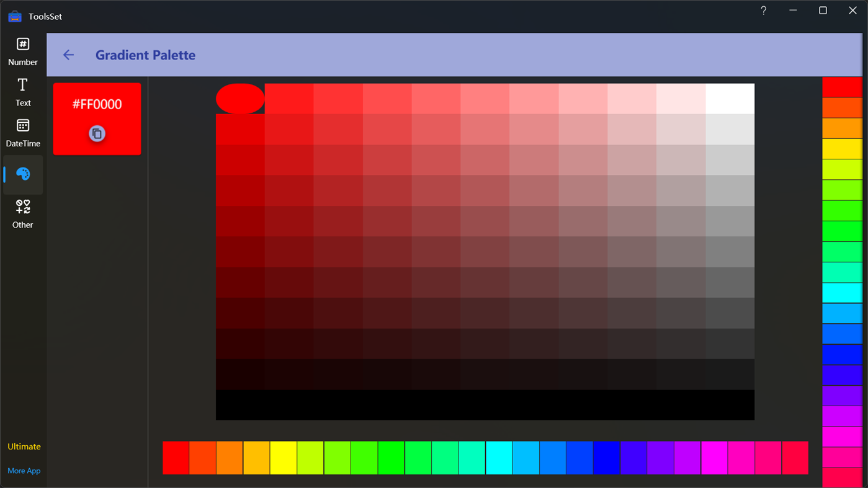This screenshot has height=488, width=868.
Task: Choose the top red swatch in the right strip
Action: pyautogui.click(x=842, y=87)
